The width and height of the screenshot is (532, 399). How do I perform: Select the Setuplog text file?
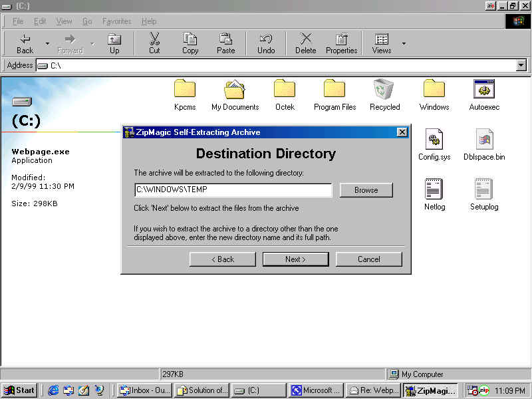(484, 194)
